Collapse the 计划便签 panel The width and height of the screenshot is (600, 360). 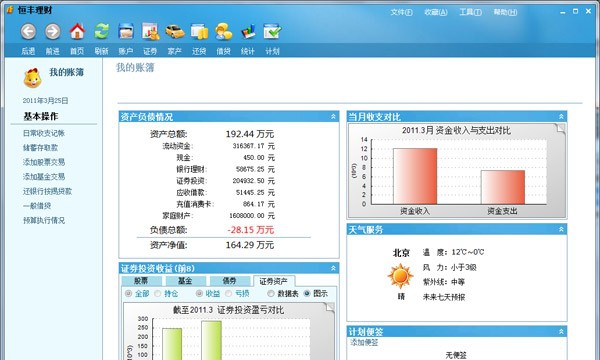pos(561,331)
